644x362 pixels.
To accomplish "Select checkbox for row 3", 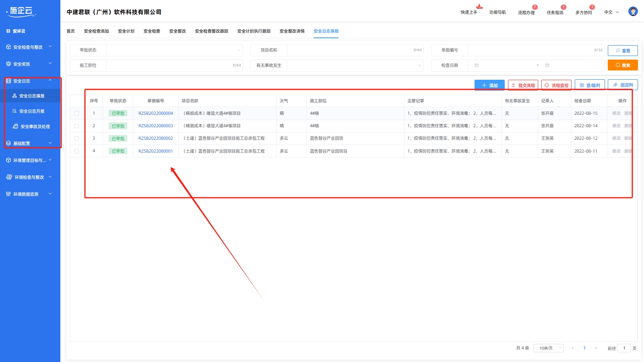I will (77, 139).
